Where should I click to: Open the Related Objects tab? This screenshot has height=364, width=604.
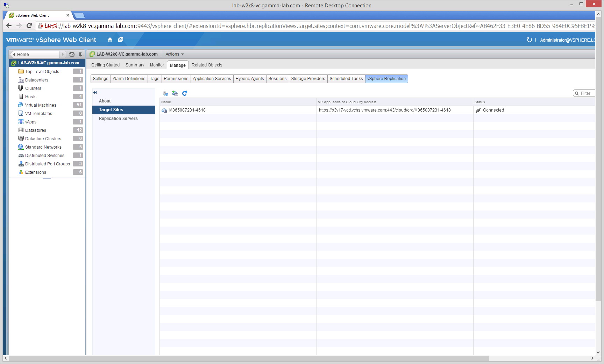(207, 65)
